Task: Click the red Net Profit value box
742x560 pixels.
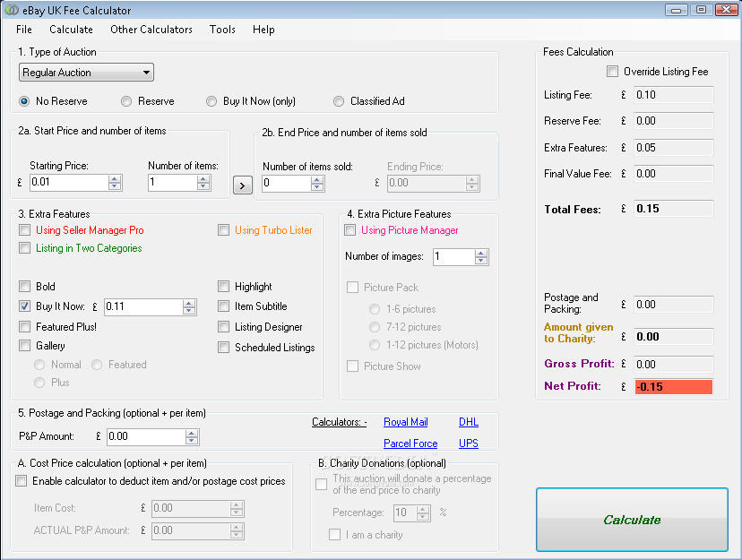Action: pyautogui.click(x=673, y=387)
